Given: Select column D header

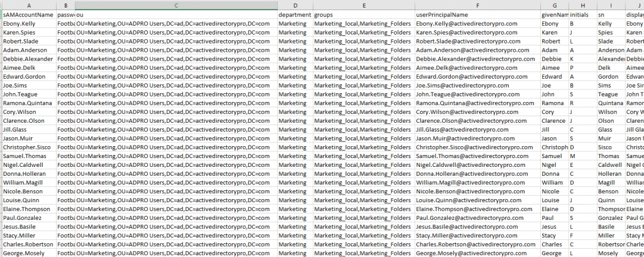Looking at the screenshot, I should 295,5.
